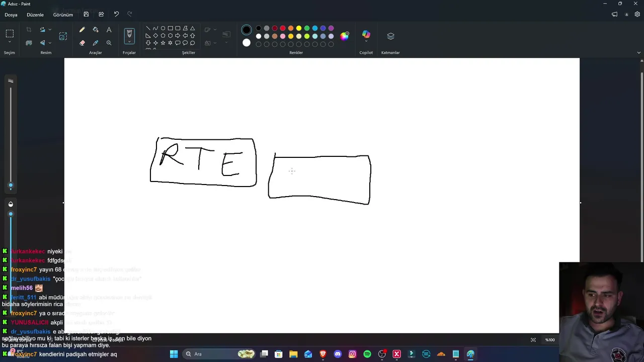
Task: Choose the yellow color swatch
Action: [x=299, y=28]
